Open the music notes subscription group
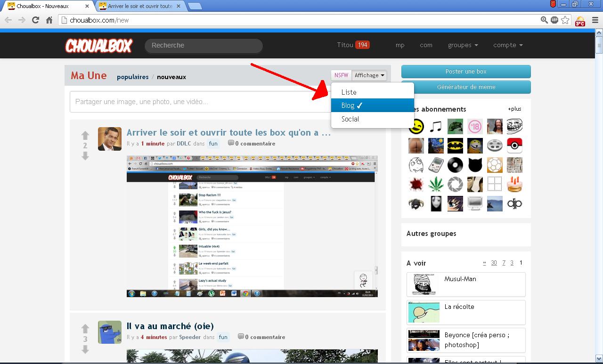The width and height of the screenshot is (603, 364). [436, 126]
